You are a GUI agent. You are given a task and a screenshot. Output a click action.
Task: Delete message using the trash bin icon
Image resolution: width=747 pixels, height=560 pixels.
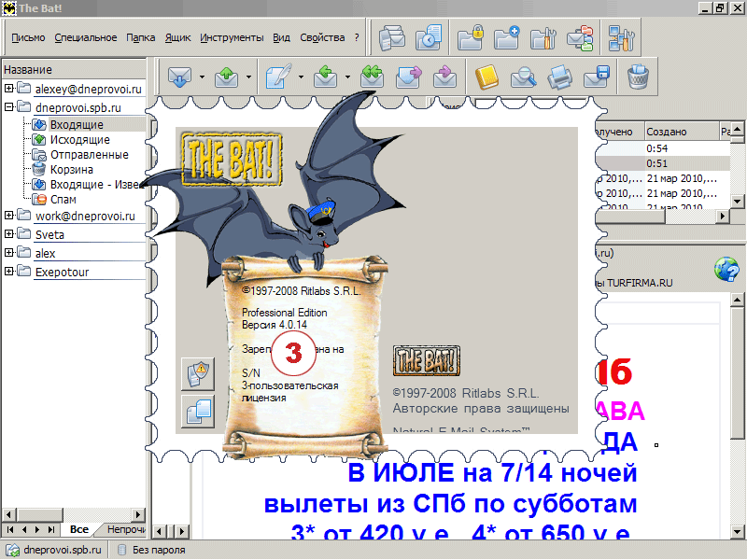pos(638,77)
